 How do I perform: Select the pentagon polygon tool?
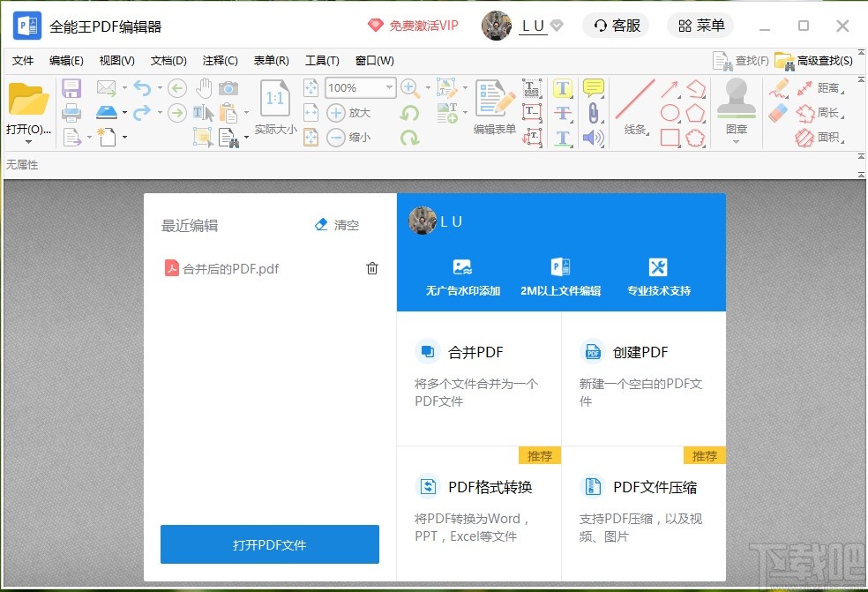[695, 113]
